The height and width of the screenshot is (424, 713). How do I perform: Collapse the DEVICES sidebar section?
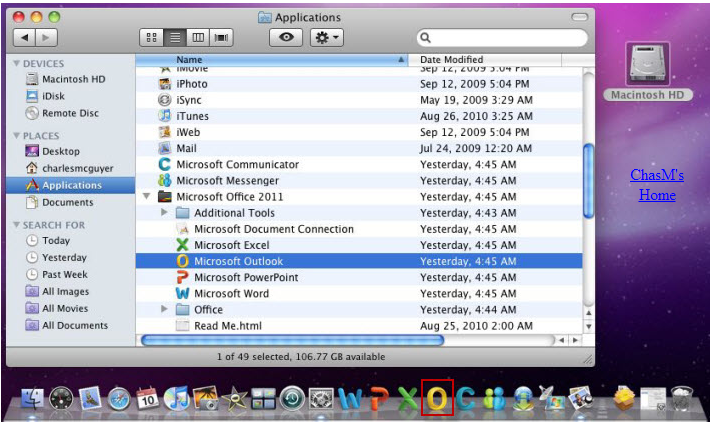(16, 63)
